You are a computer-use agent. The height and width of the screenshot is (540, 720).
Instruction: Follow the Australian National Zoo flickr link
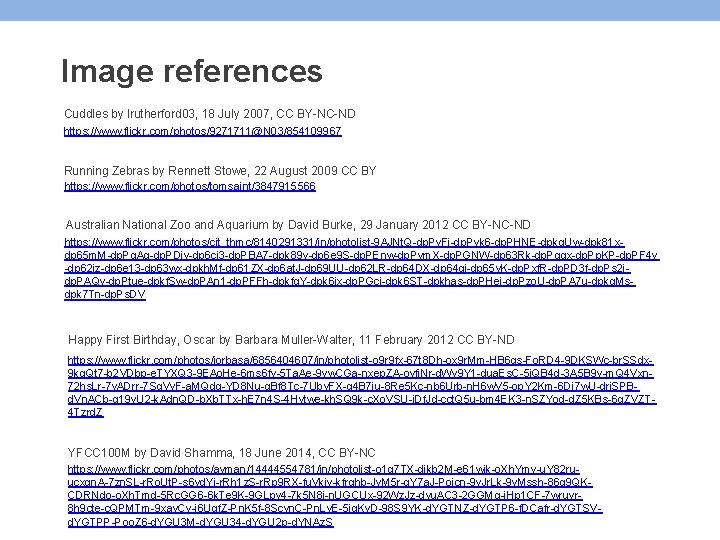[x=362, y=268]
